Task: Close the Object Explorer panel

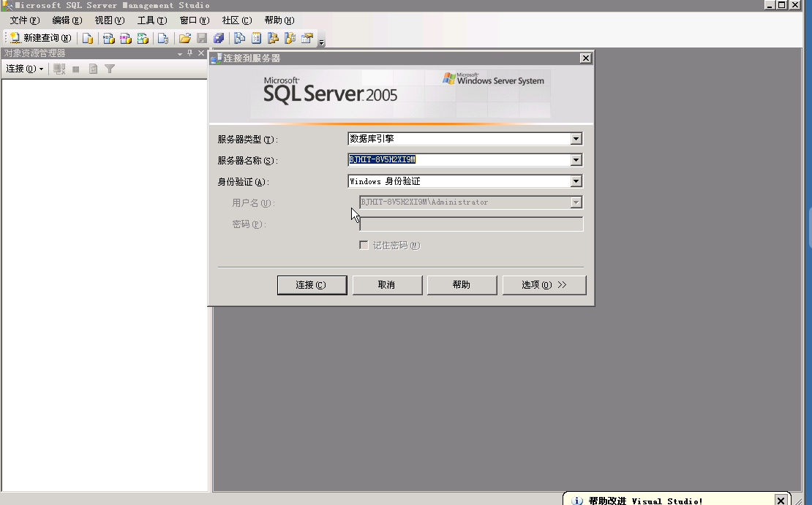Action: [201, 53]
